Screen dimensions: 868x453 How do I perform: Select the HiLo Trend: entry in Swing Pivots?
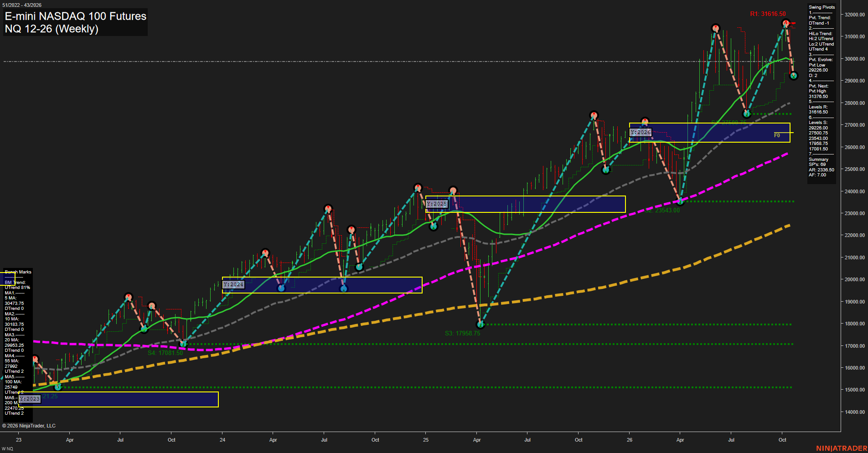pyautogui.click(x=820, y=34)
